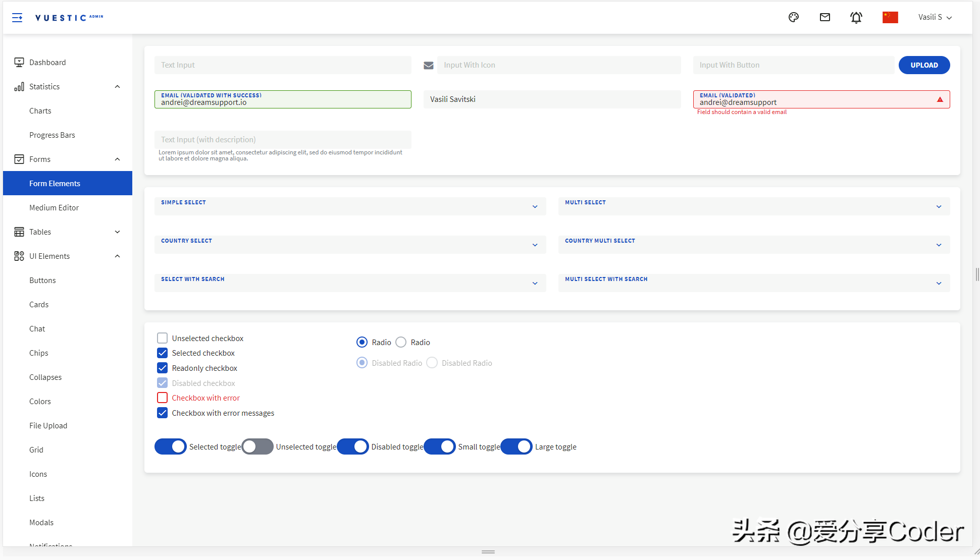Screen dimensions: 980x560
Task: Click into the Text Input field
Action: coord(283,65)
